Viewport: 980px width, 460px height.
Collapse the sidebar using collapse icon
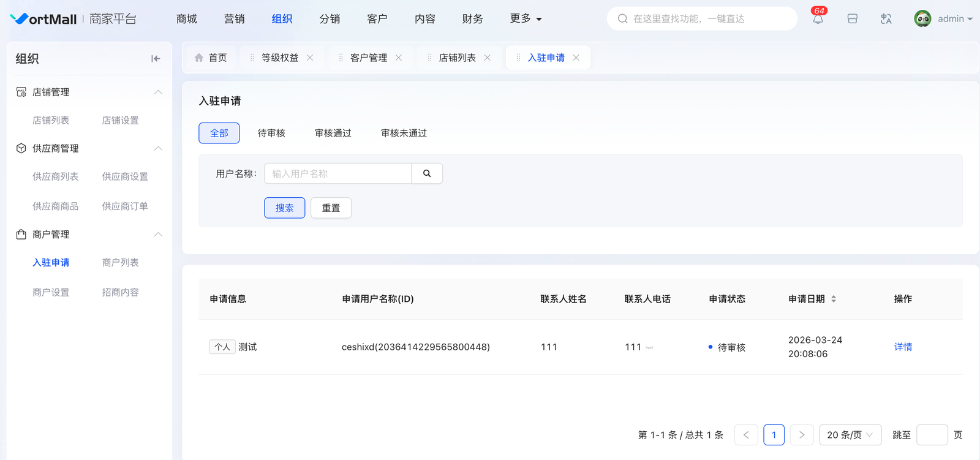click(156, 59)
